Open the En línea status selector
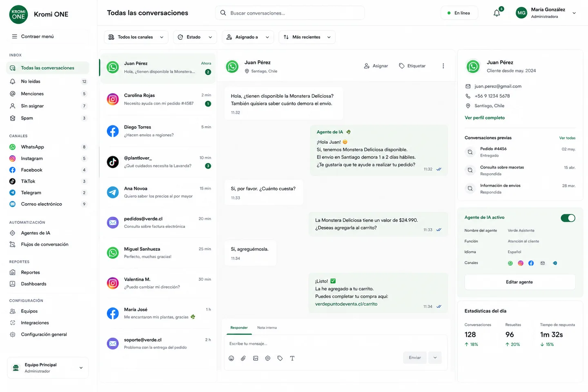This screenshot has width=588, height=392. pos(459,13)
